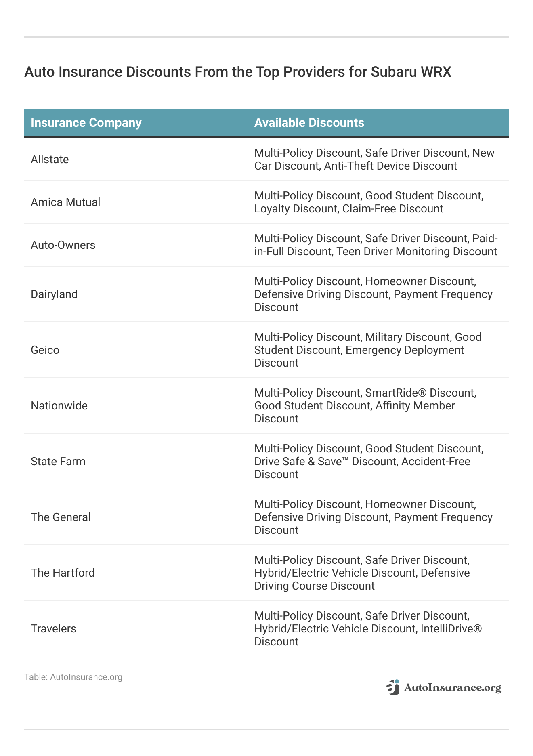Click the State Farm company name
This screenshot has width=533, height=756.
point(58,462)
